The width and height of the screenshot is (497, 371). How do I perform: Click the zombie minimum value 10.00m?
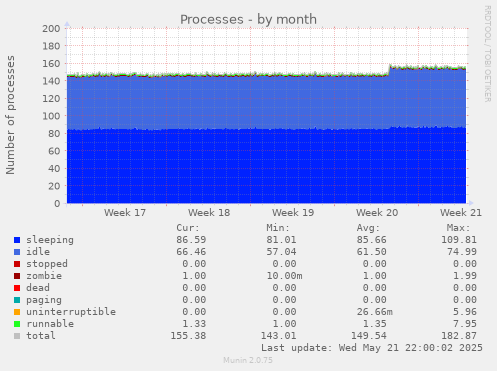click(284, 276)
